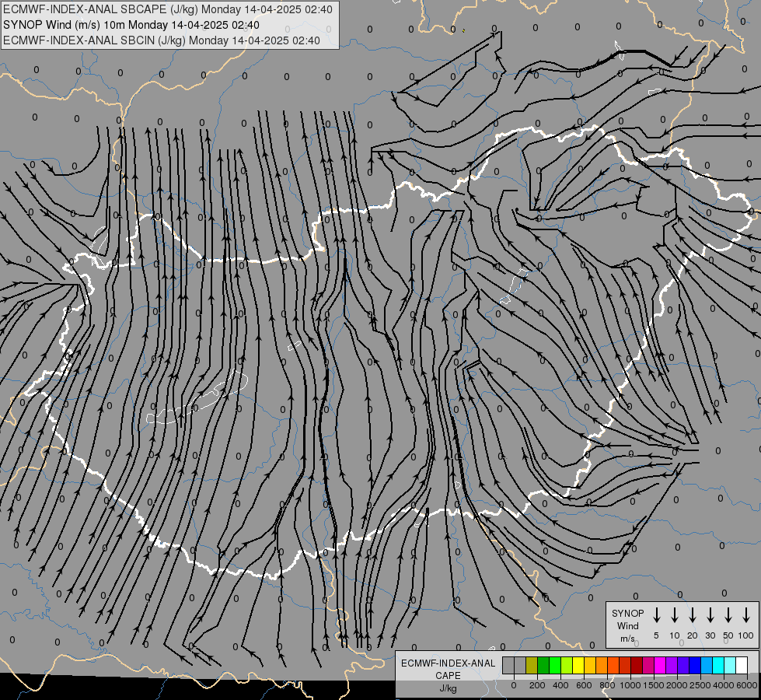Pick the pure blue CAPE legend swatch
Image resolution: width=761 pixels, height=700 pixels.
[696, 665]
